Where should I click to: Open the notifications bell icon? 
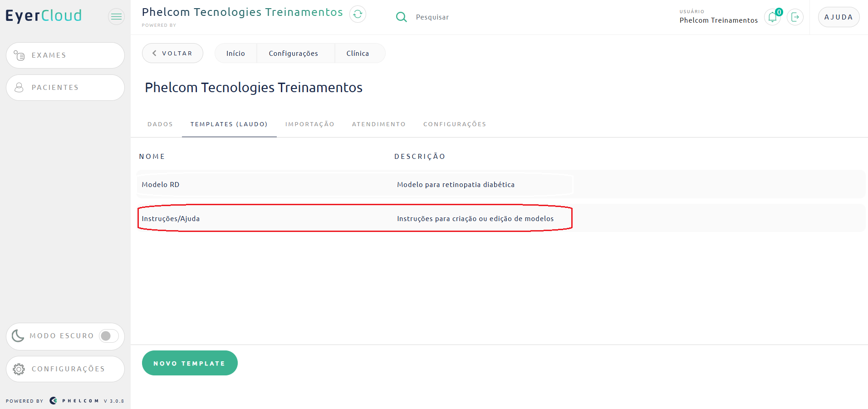click(x=772, y=17)
